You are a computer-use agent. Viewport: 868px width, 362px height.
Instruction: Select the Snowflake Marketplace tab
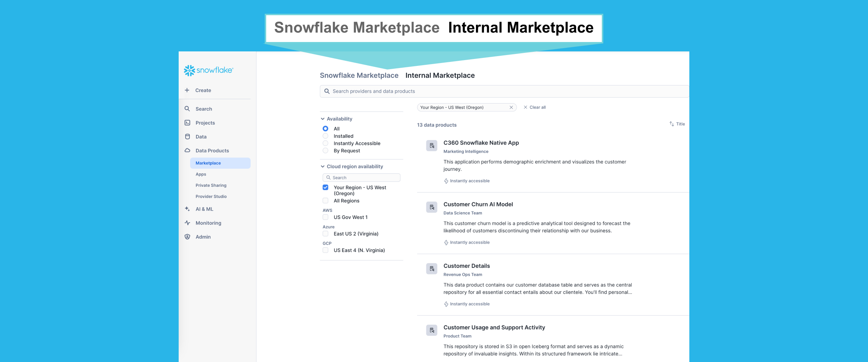pyautogui.click(x=359, y=75)
